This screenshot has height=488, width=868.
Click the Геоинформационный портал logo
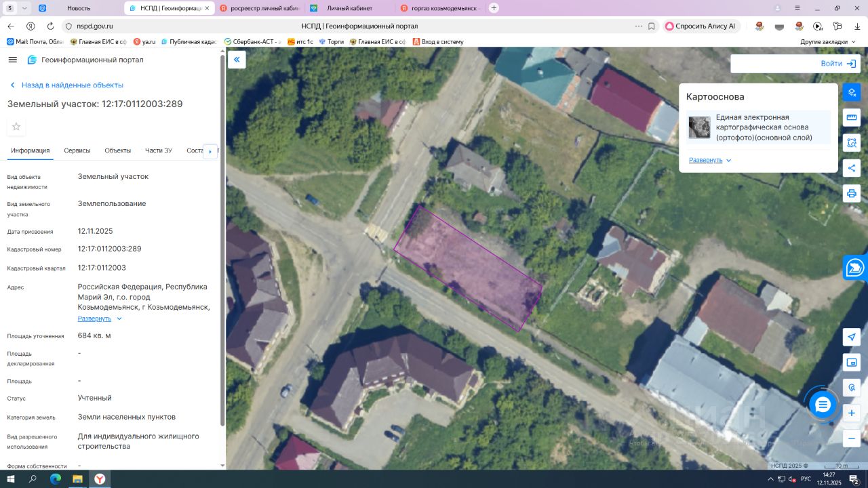(x=85, y=60)
